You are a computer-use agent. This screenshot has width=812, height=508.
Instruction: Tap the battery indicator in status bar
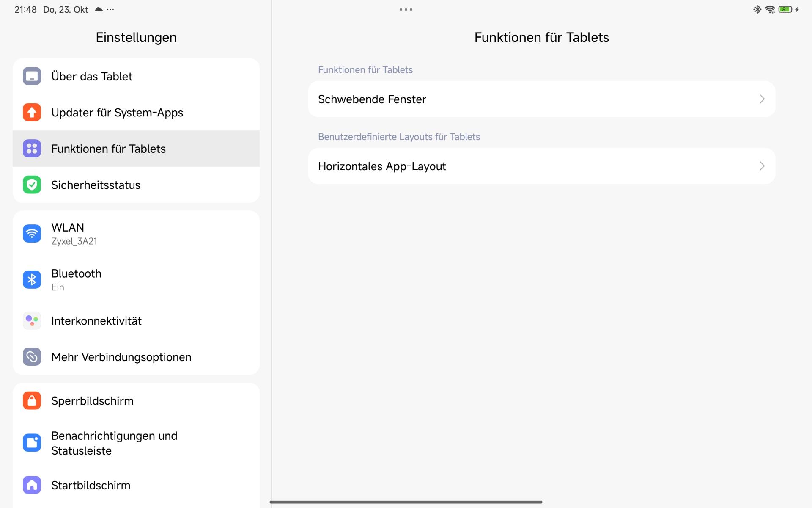(x=785, y=9)
